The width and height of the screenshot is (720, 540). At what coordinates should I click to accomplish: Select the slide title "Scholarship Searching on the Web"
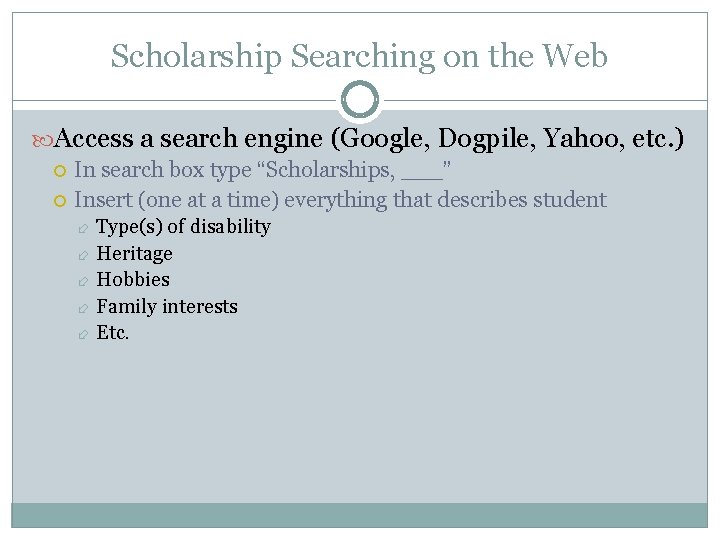click(x=359, y=56)
